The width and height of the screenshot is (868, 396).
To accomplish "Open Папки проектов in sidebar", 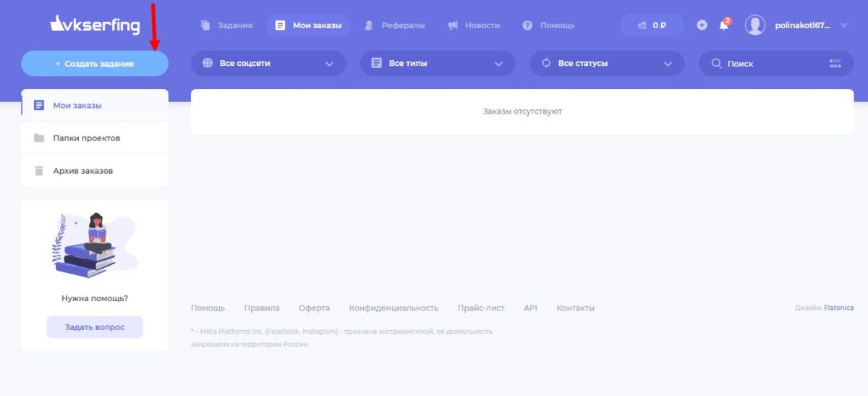I will click(95, 138).
